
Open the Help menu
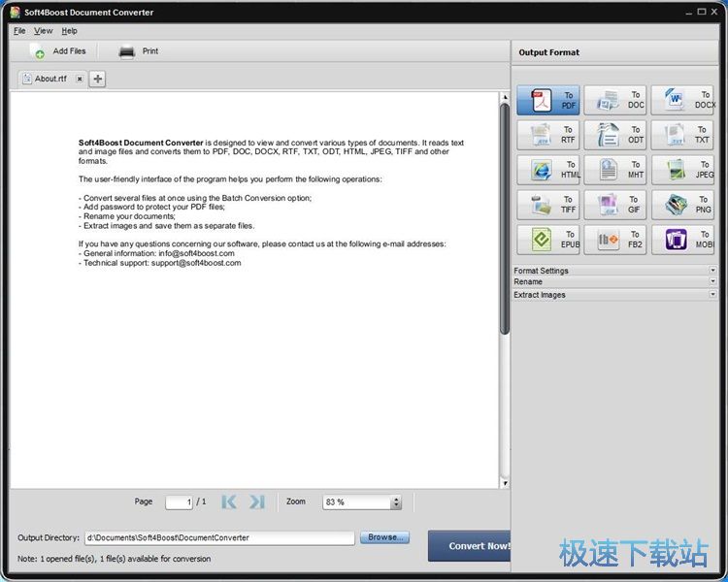point(69,31)
